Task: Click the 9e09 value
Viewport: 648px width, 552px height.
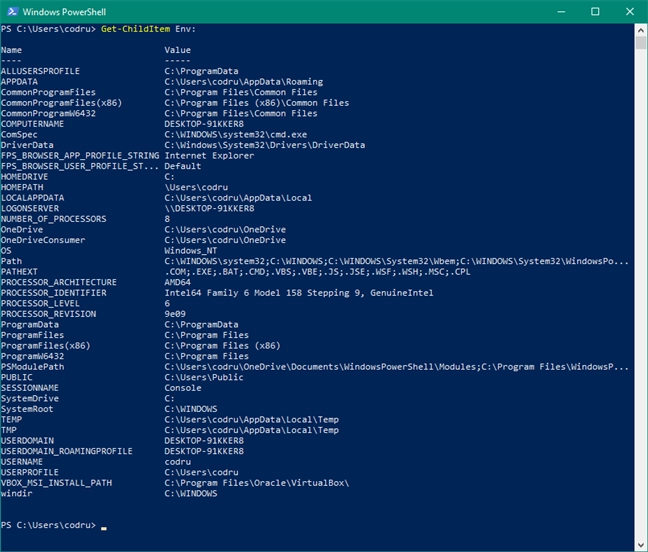Action: click(175, 314)
